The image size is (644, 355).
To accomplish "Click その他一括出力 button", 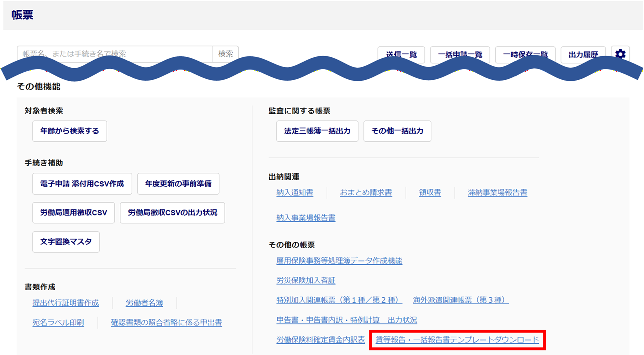I will tap(398, 131).
